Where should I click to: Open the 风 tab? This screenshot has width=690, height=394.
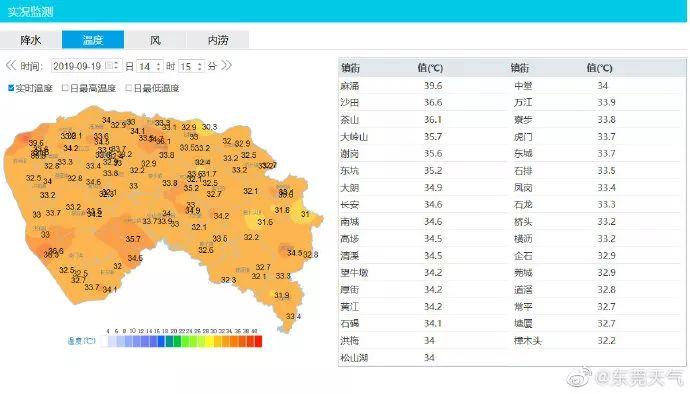coord(155,40)
